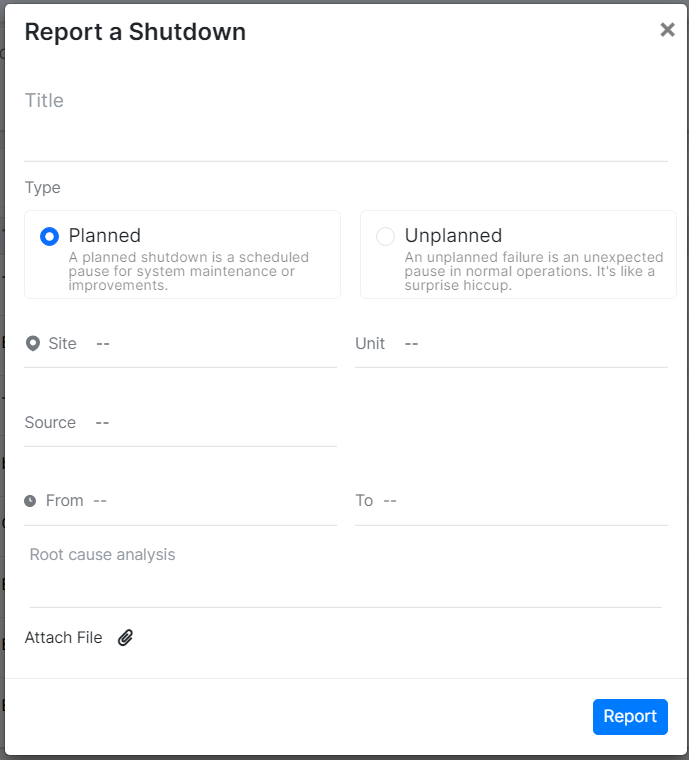Image resolution: width=689 pixels, height=760 pixels.
Task: Open the To date-time picker
Action: tap(511, 501)
